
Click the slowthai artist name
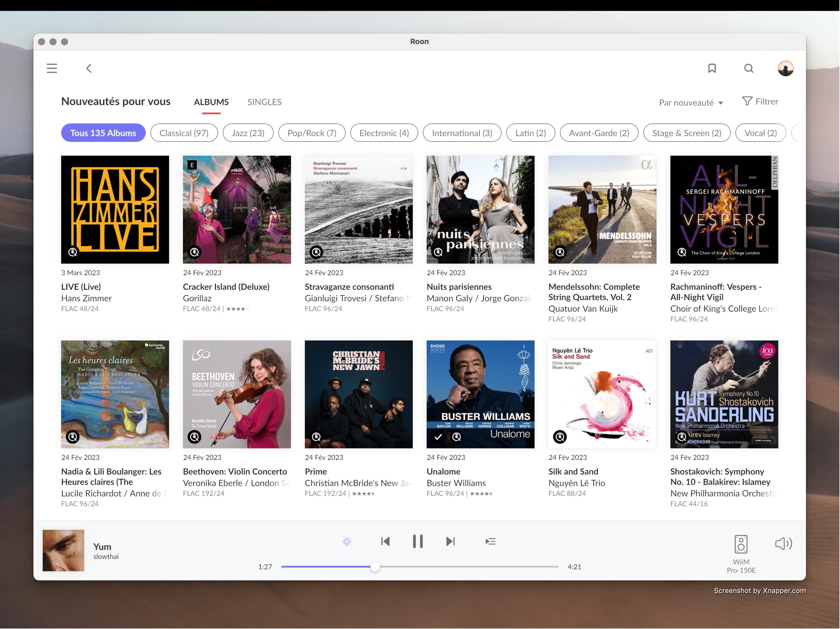pyautogui.click(x=106, y=556)
